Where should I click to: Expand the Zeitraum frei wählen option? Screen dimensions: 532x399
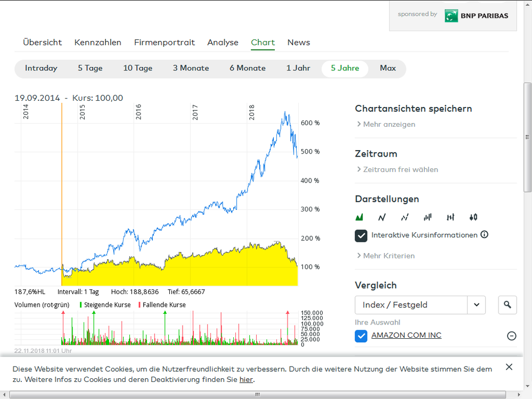pyautogui.click(x=398, y=169)
